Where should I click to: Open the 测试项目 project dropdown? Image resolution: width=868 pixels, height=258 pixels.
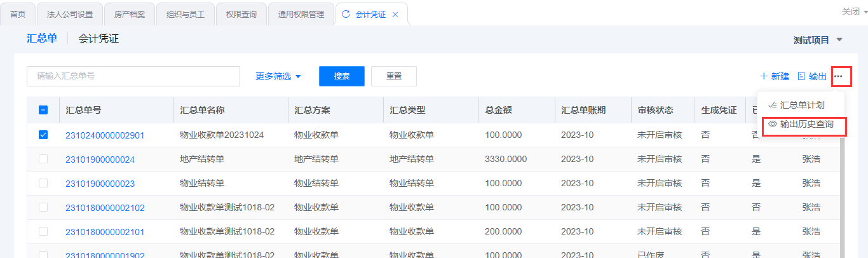(x=818, y=40)
